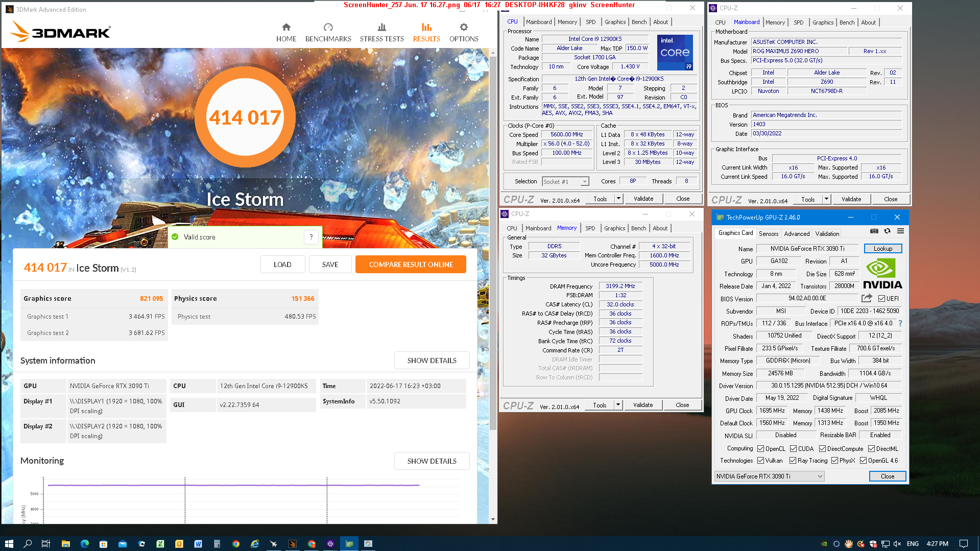Toggle the OpenGL 4.6 checkbox

[x=863, y=461]
